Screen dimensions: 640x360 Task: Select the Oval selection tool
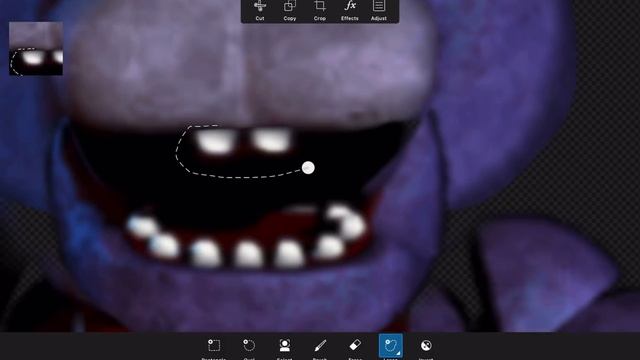tap(249, 347)
